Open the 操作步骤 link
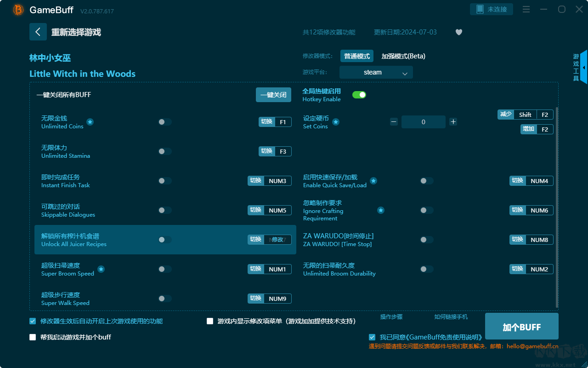588x368 pixels. point(391,317)
